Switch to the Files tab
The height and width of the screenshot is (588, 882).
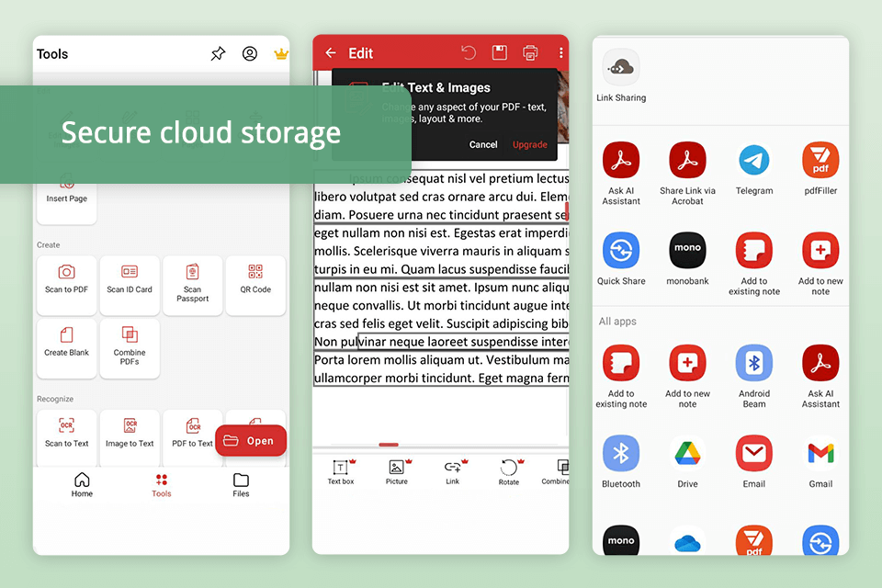click(241, 485)
